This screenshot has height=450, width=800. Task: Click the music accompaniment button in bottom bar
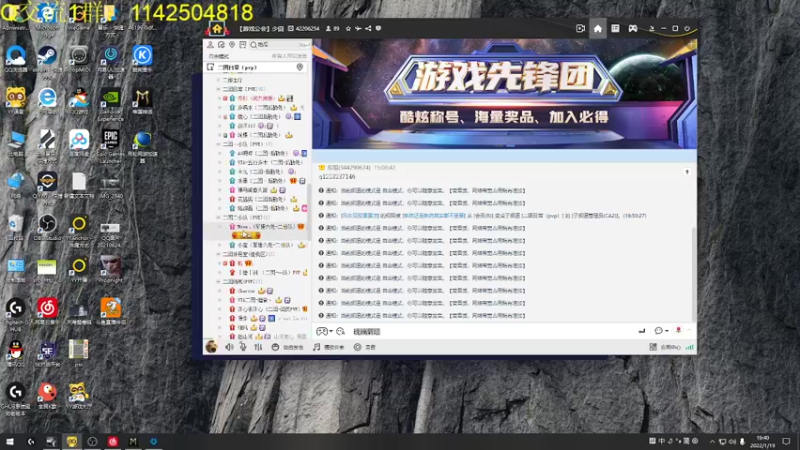329,347
